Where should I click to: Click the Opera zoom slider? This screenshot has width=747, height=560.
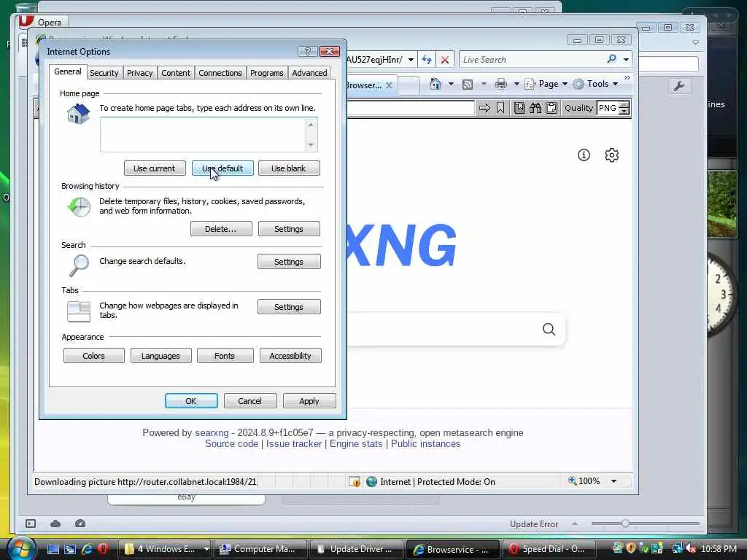coord(645,524)
